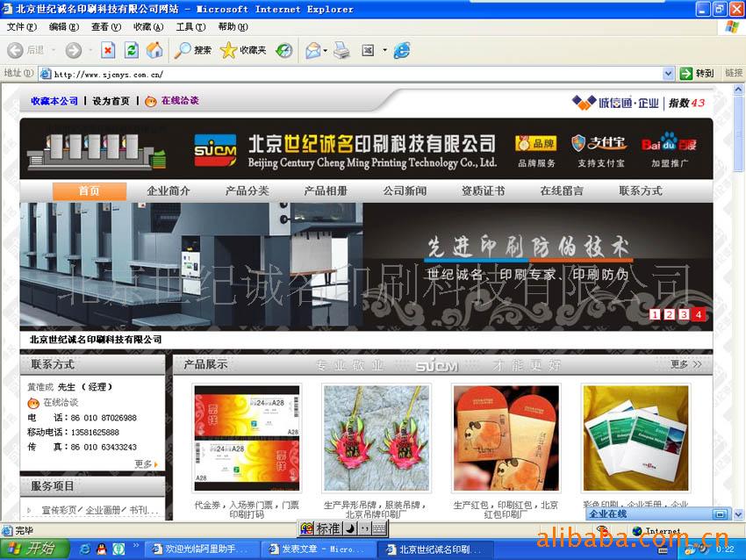This screenshot has height=560, width=746.
Task: Open the 支付宝 Alipay badge
Action: tap(600, 151)
